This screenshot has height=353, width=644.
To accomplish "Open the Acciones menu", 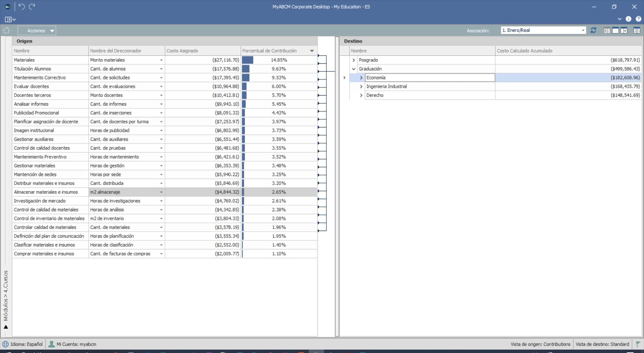I will [x=37, y=31].
